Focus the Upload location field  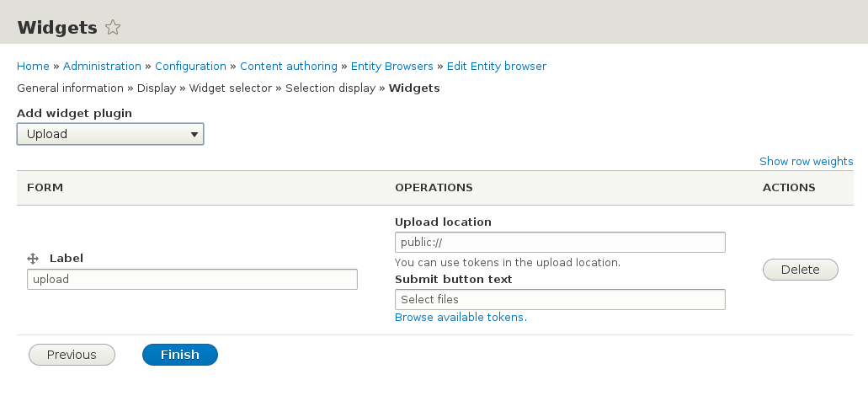tap(560, 243)
